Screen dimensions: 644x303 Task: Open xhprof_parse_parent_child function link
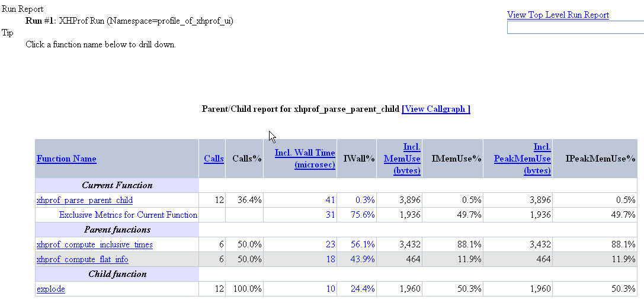84,200
